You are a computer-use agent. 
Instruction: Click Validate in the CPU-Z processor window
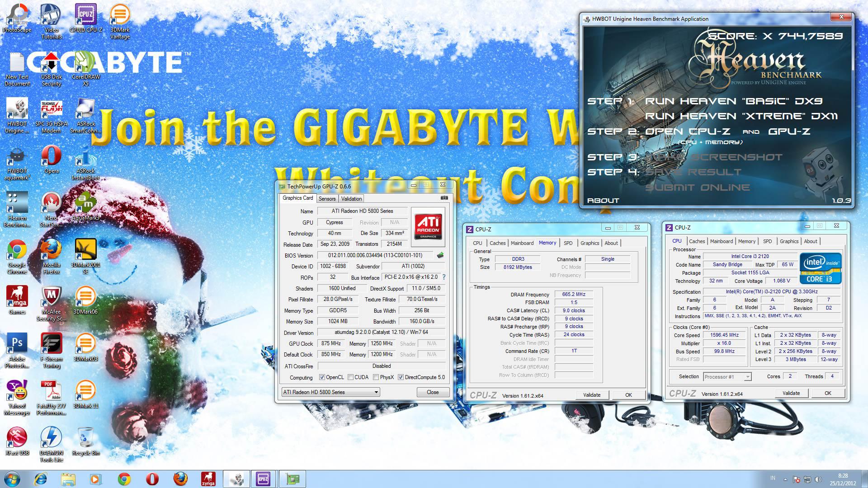(x=791, y=393)
